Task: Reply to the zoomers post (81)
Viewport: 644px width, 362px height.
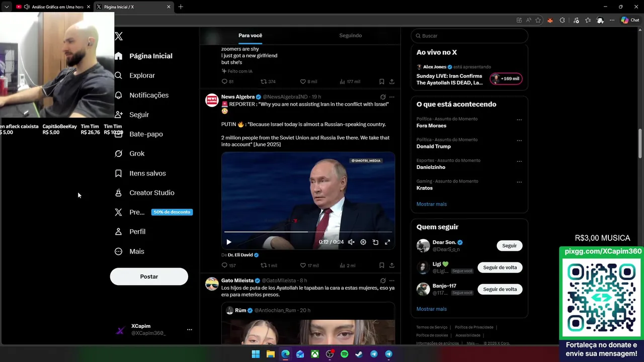Action: [227, 81]
